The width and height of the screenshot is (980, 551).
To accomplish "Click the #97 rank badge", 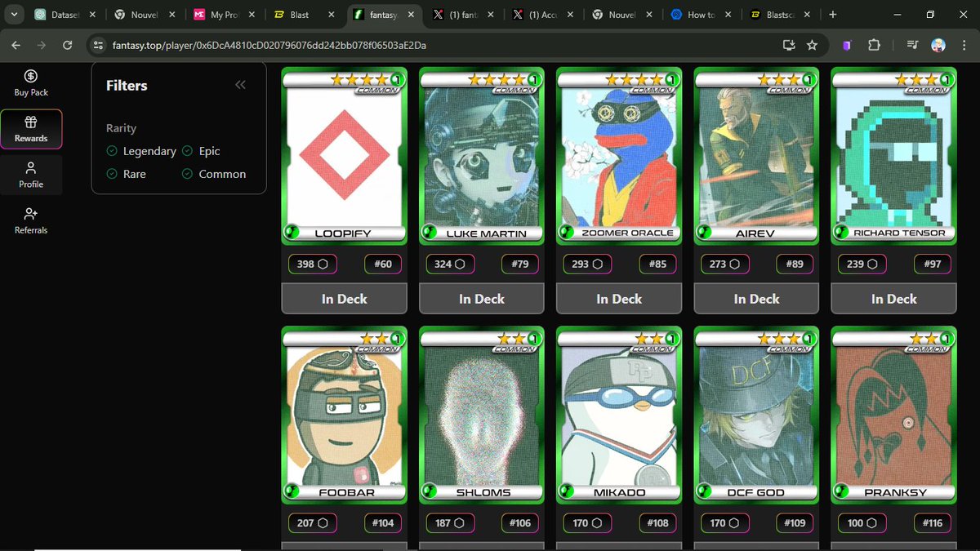I will click(932, 264).
